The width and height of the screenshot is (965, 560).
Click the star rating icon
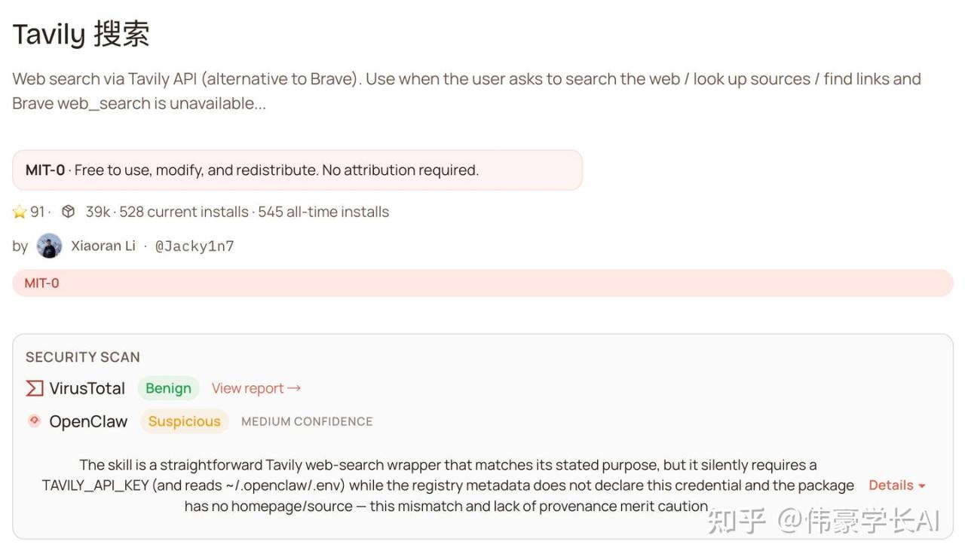(20, 212)
